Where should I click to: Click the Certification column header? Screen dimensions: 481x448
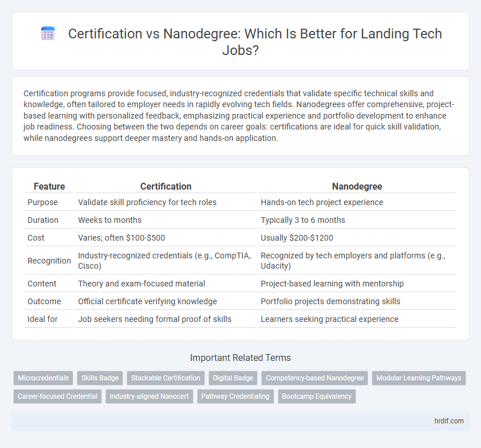pos(165,186)
